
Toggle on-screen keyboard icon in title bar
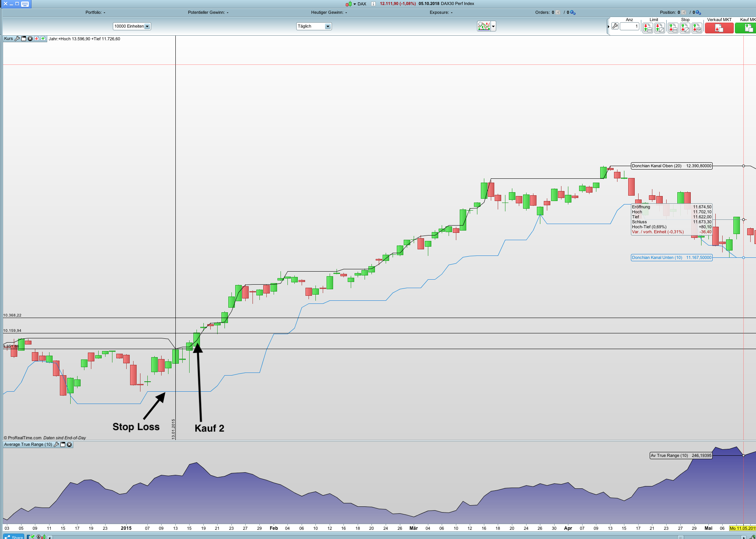pos(25,4)
